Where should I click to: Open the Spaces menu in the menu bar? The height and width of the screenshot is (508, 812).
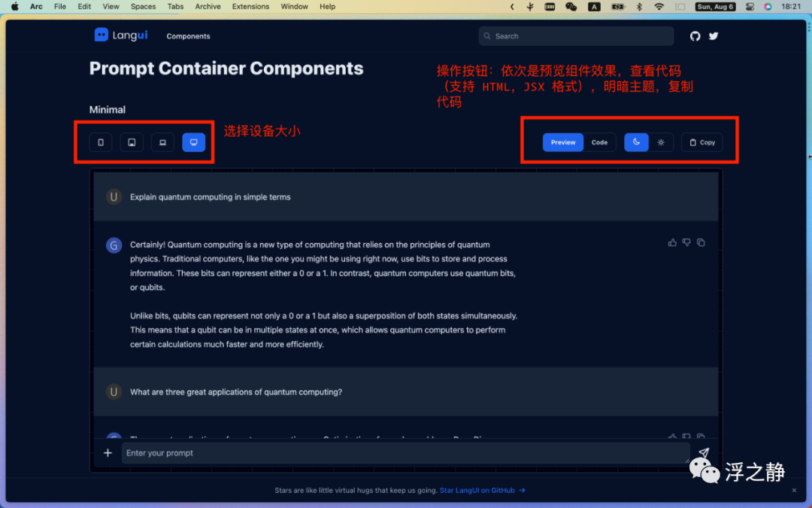(x=143, y=7)
